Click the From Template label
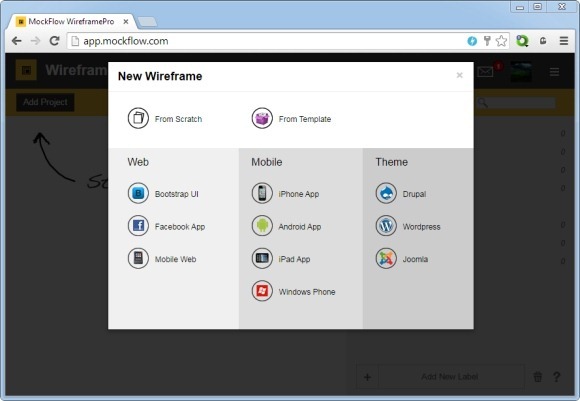The image size is (580, 401). [305, 119]
